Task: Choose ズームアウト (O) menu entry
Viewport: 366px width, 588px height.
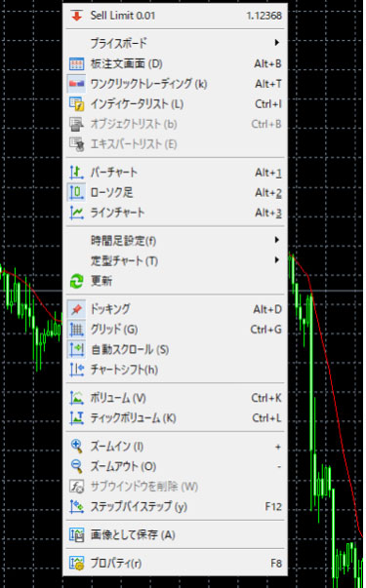Action: click(175, 466)
